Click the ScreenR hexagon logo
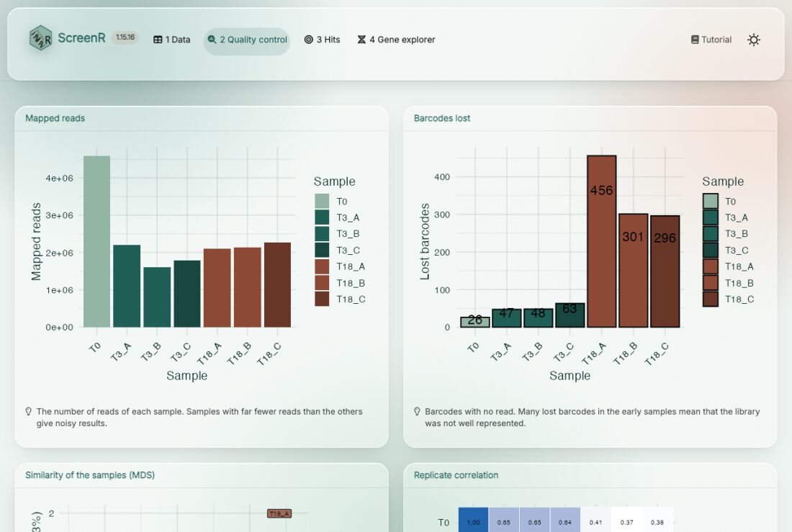 (x=40, y=38)
